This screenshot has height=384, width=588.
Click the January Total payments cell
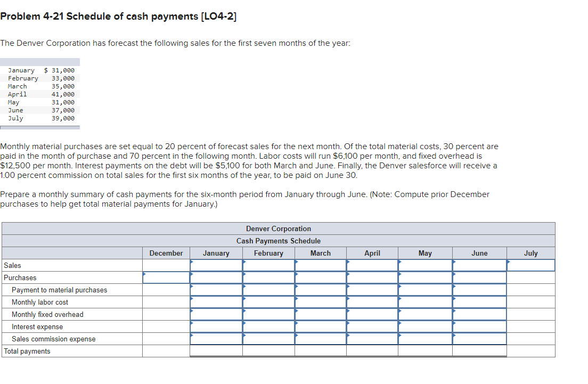coord(216,351)
